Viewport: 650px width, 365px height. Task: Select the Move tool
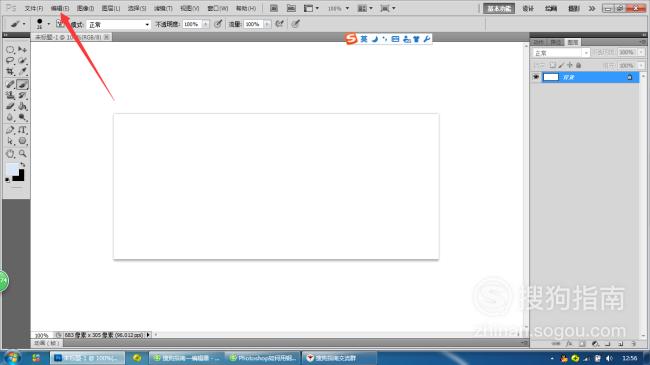click(22, 50)
